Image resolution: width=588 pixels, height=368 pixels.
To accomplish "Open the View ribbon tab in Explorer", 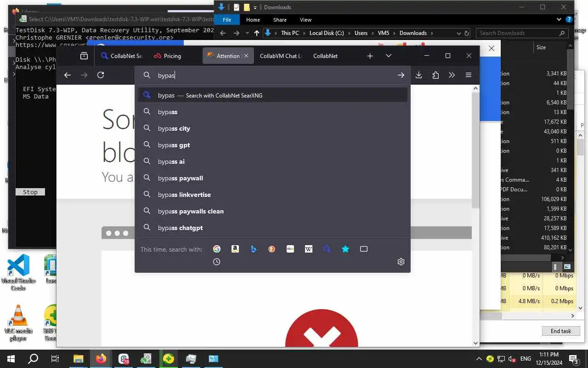I will [305, 20].
